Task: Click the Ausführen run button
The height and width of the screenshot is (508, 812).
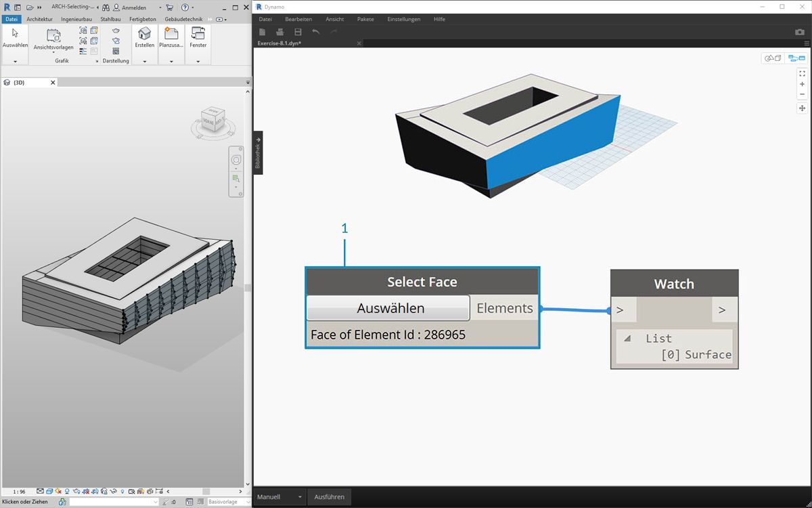Action: 329,496
